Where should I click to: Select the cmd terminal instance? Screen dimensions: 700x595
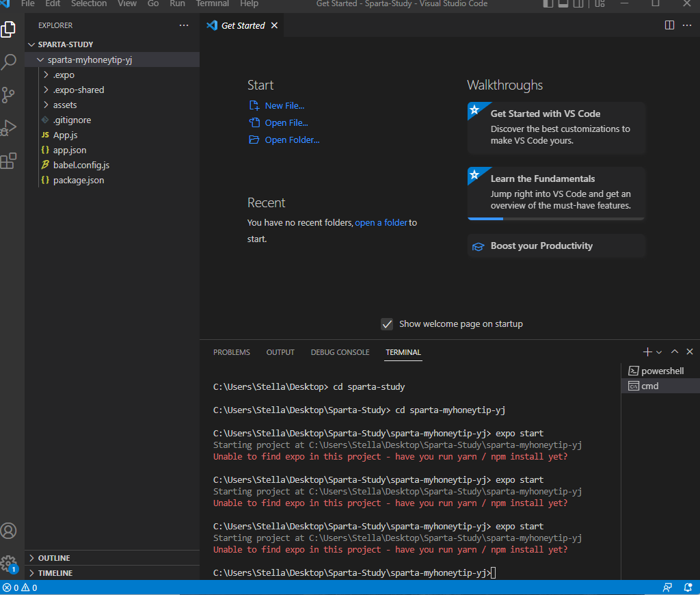pyautogui.click(x=660, y=386)
